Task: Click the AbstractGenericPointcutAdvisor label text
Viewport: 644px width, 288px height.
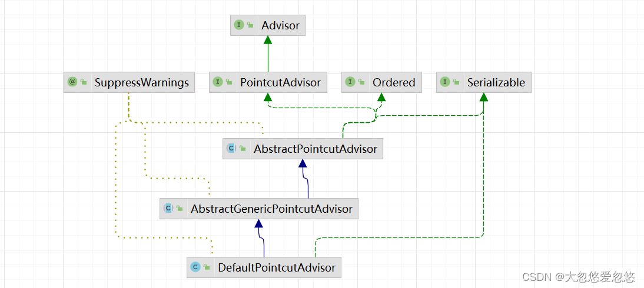Action: point(271,209)
